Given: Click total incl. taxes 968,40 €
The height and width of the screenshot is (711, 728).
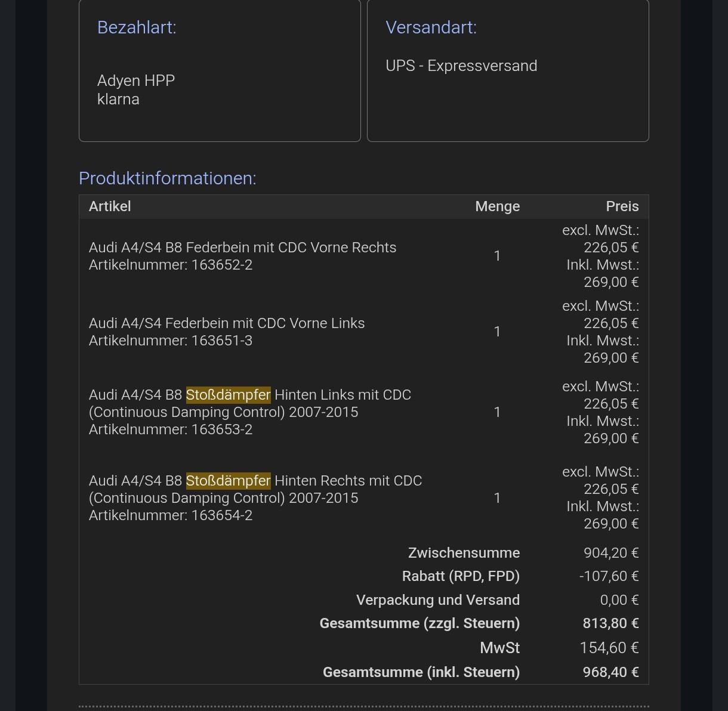Looking at the screenshot, I should 610,672.
